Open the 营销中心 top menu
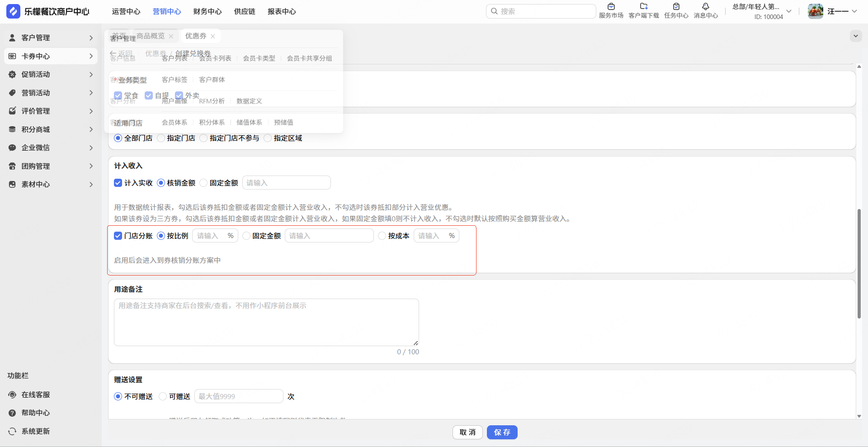Image resolution: width=868 pixels, height=447 pixels. (167, 12)
